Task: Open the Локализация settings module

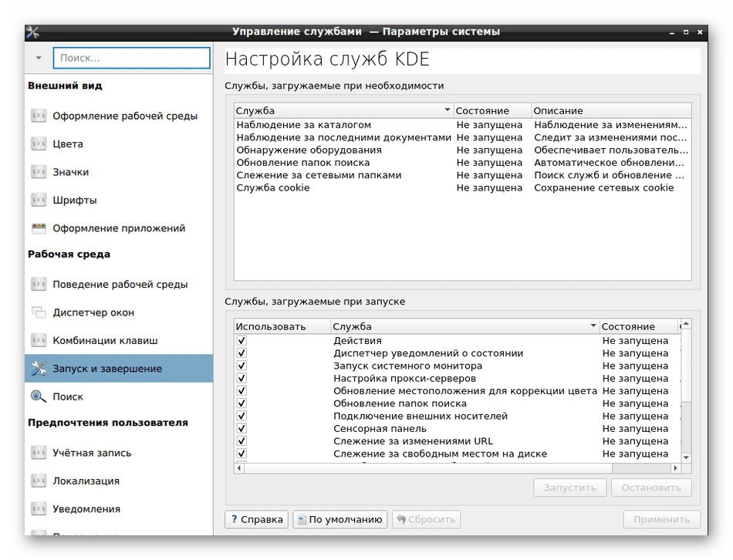Action: [119, 481]
